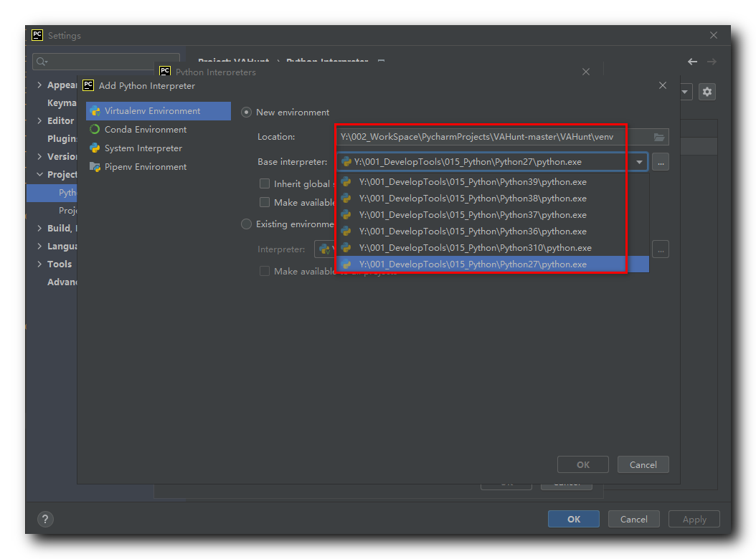The width and height of the screenshot is (756, 559).
Task: Collapse Project section in Settings tree
Action: (x=39, y=174)
